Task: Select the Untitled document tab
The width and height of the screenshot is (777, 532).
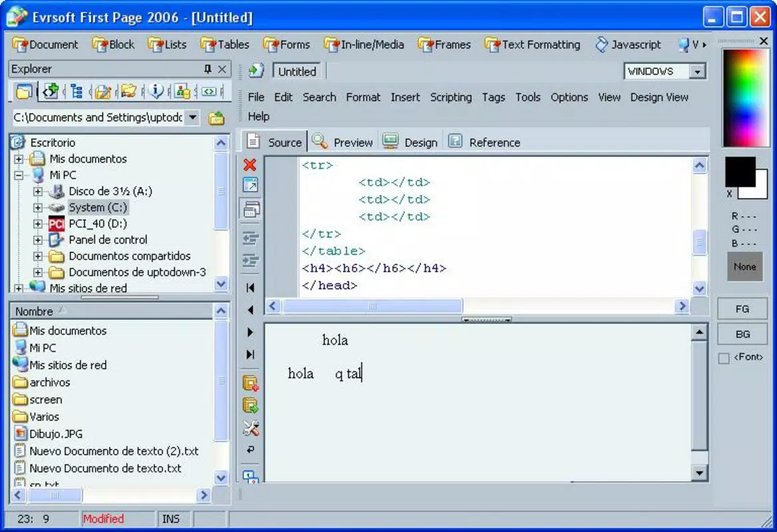Action: [x=297, y=71]
